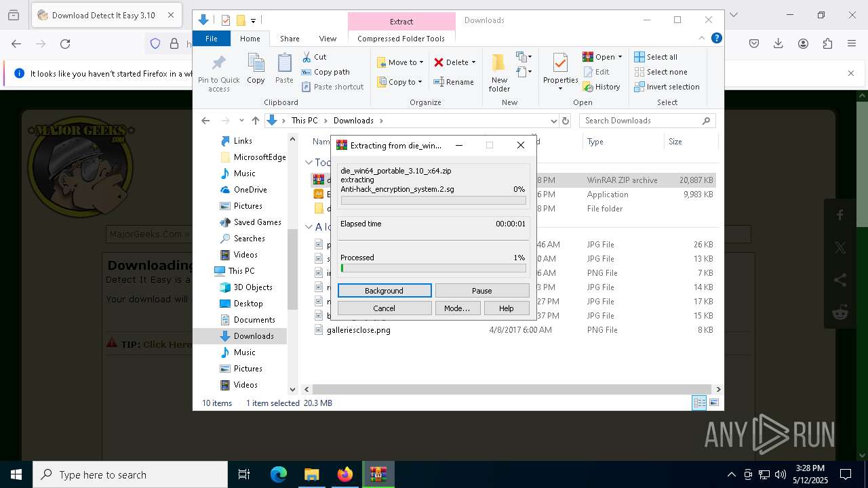Click the file extraction progress bar
This screenshot has width=868, height=488.
tap(433, 201)
